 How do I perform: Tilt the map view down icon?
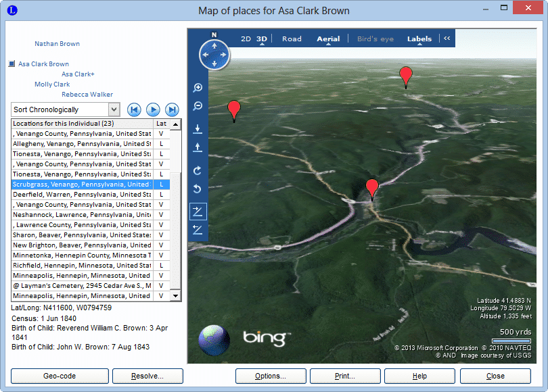(x=198, y=230)
